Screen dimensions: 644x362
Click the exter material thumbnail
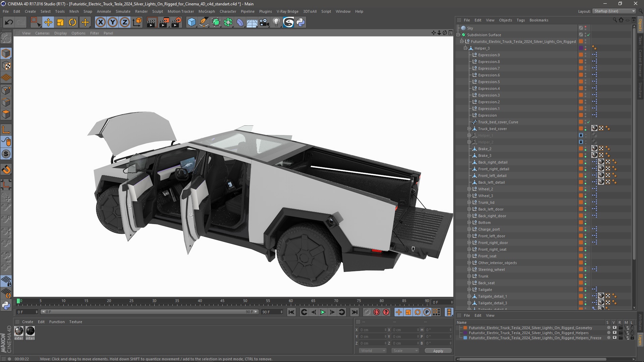click(x=19, y=331)
